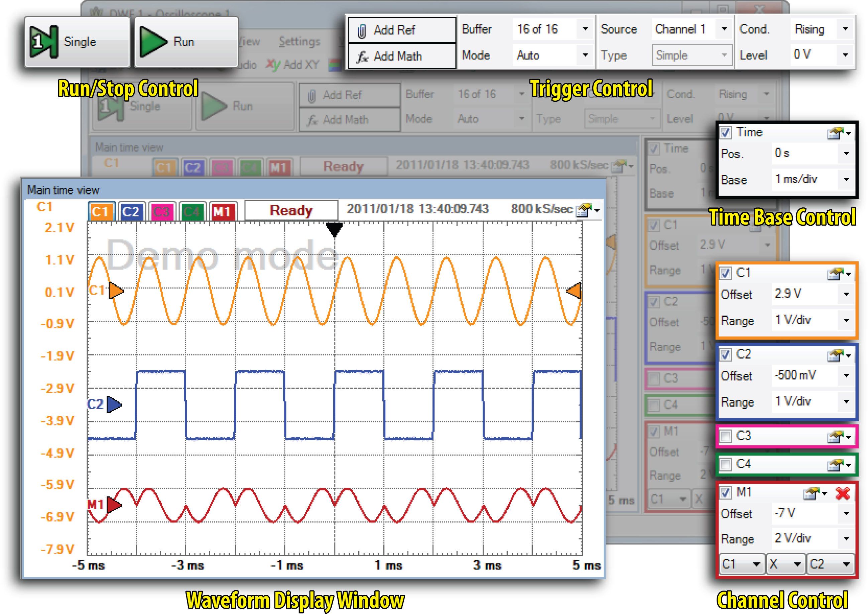Toggle the Time checkbox in time base callout

click(x=725, y=132)
